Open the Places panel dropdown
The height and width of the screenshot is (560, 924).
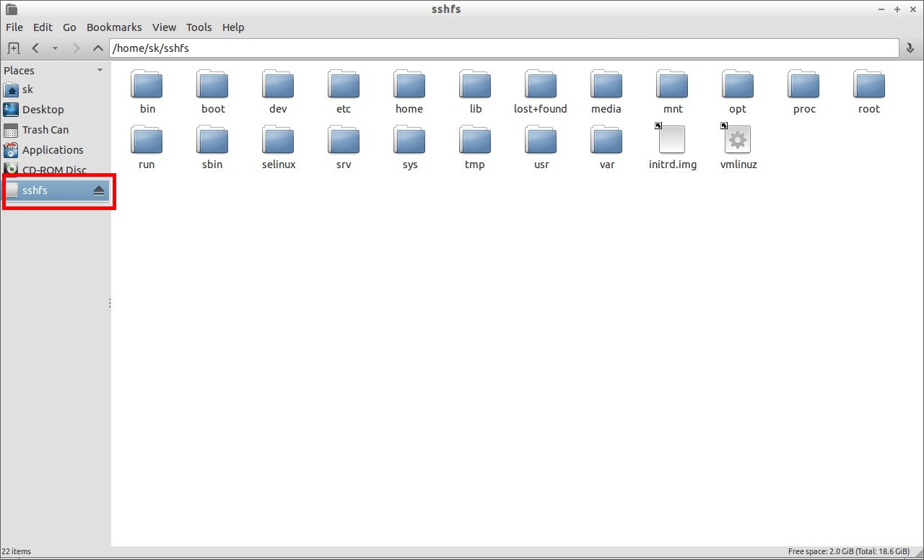[100, 70]
